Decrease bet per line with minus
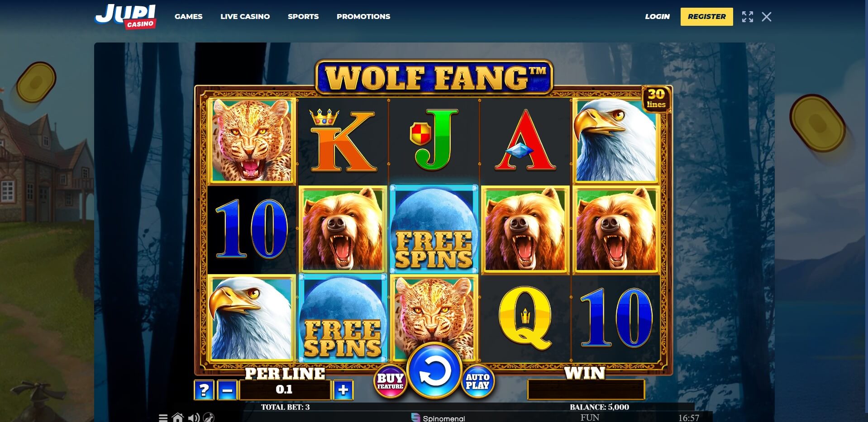This screenshot has width=868, height=422. point(227,390)
